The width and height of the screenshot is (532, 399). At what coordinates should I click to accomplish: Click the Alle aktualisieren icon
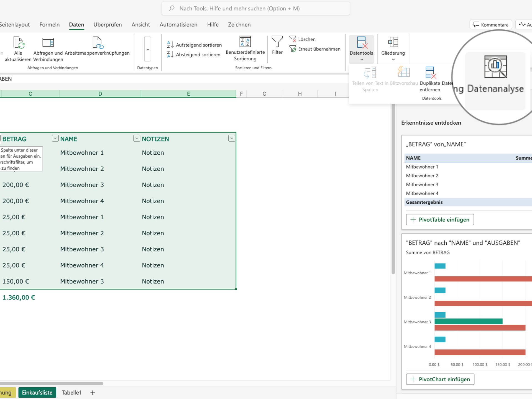tap(18, 43)
